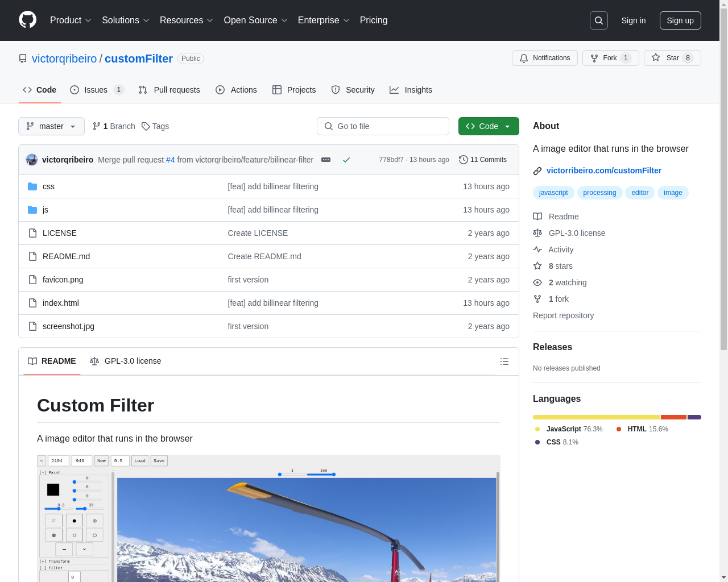Select the README tab in file viewer

52,361
